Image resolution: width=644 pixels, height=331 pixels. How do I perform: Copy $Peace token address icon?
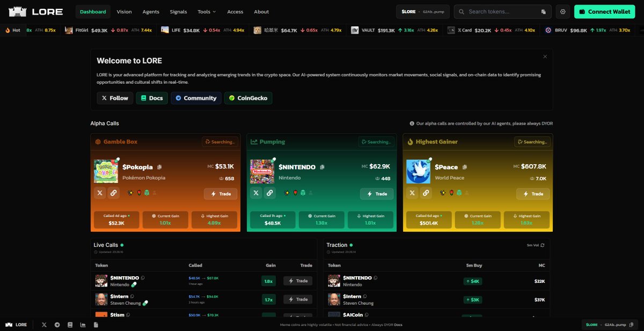click(x=465, y=167)
